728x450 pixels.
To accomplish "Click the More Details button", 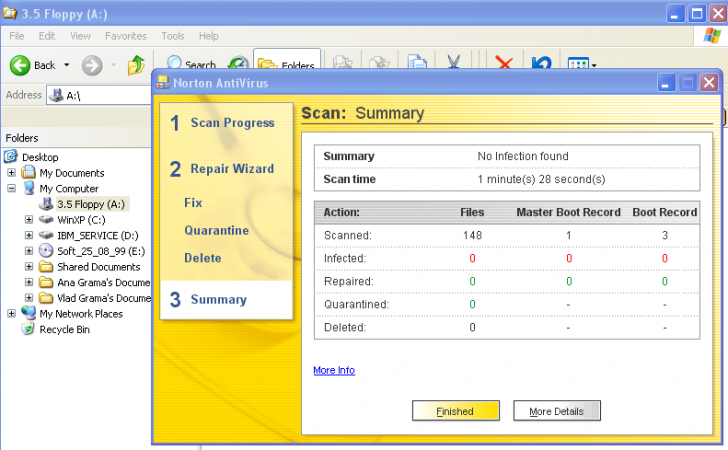I will (557, 411).
